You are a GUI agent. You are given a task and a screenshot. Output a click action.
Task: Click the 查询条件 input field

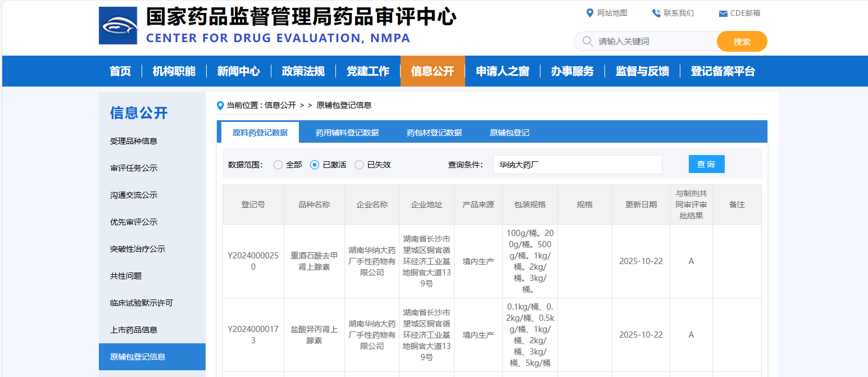point(577,164)
